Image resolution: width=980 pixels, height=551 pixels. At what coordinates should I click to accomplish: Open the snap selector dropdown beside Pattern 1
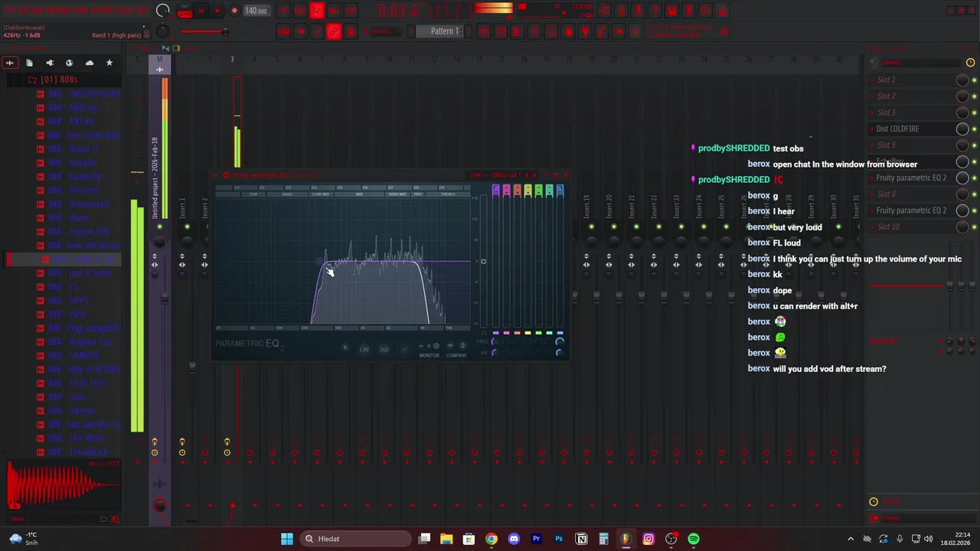[x=385, y=31]
